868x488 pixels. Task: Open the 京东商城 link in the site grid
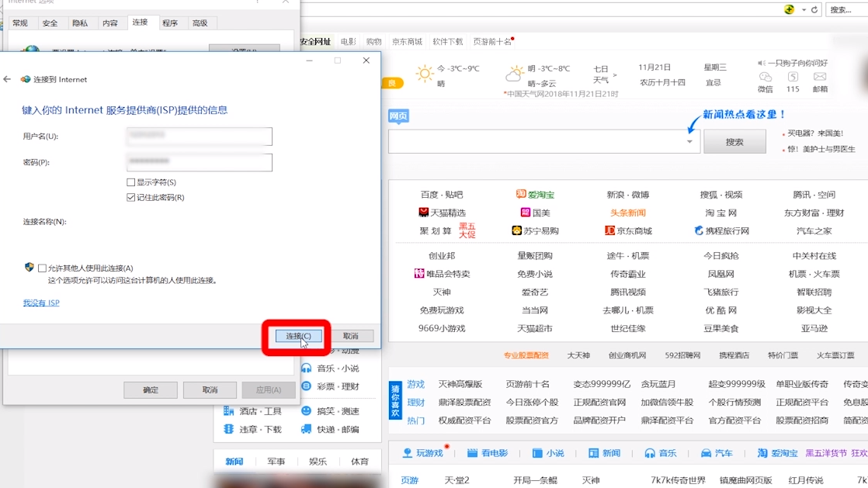click(x=628, y=230)
